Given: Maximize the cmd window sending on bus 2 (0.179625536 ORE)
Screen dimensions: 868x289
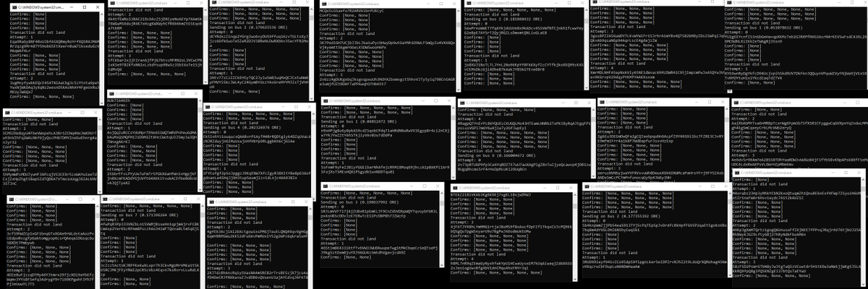Looking at the screenshot, I should (294, 2).
